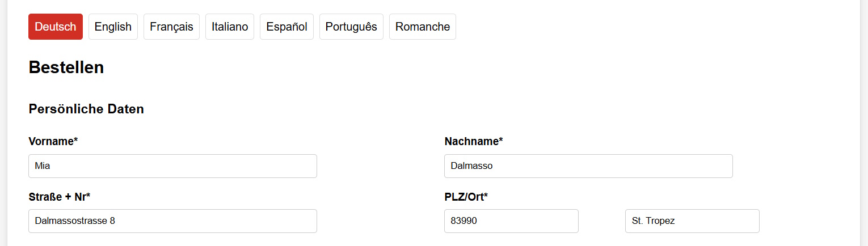Viewport: 868px width, 246px height.
Task: Click the Straße + Nr* label
Action: tap(60, 197)
